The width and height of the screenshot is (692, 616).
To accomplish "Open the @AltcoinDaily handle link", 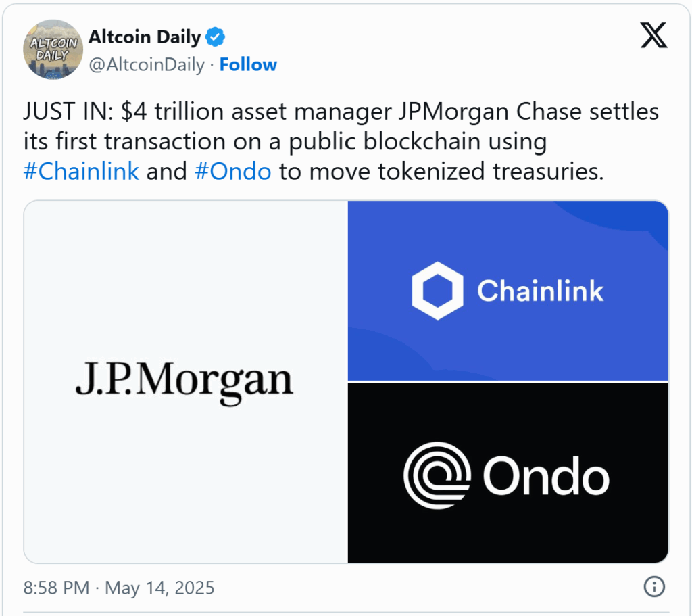I will [x=147, y=64].
